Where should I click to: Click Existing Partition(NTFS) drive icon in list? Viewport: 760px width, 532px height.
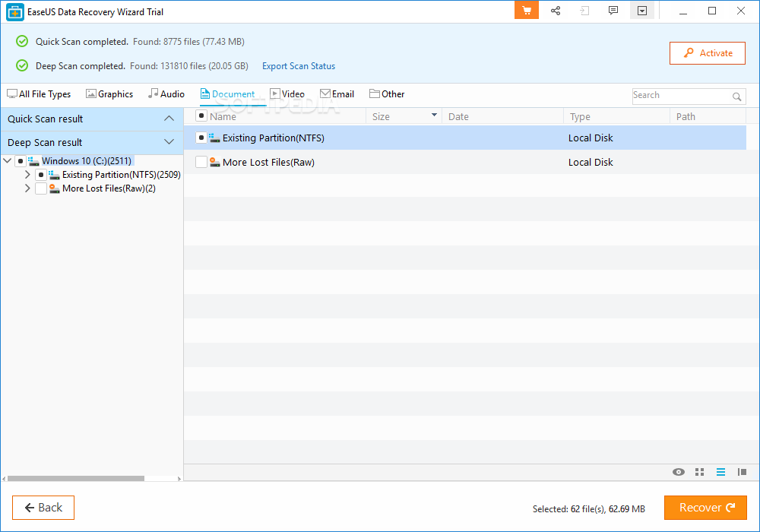point(214,138)
